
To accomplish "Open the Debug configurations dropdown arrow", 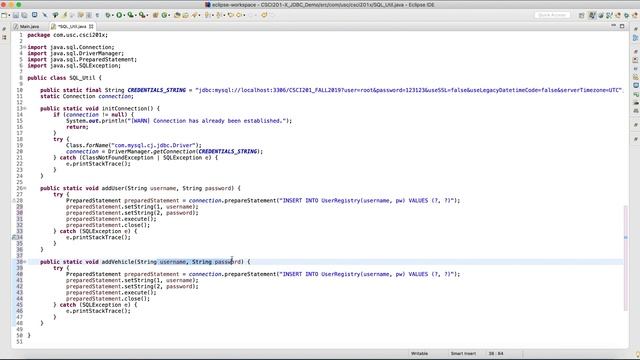I will coord(113,15).
